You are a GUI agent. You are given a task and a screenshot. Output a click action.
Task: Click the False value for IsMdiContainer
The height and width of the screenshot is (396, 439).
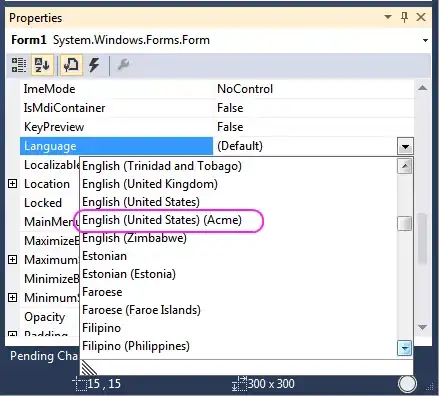pos(230,108)
